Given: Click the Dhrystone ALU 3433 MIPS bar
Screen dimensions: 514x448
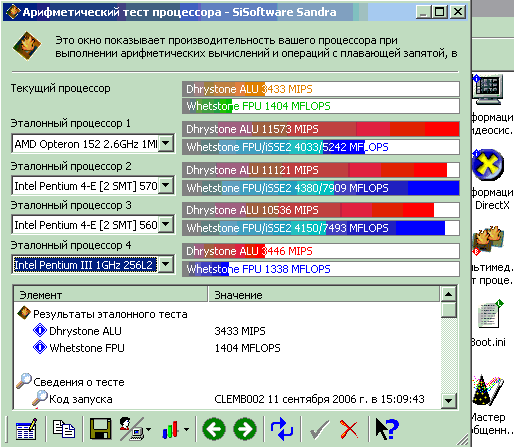Looking at the screenshot, I should click(321, 89).
